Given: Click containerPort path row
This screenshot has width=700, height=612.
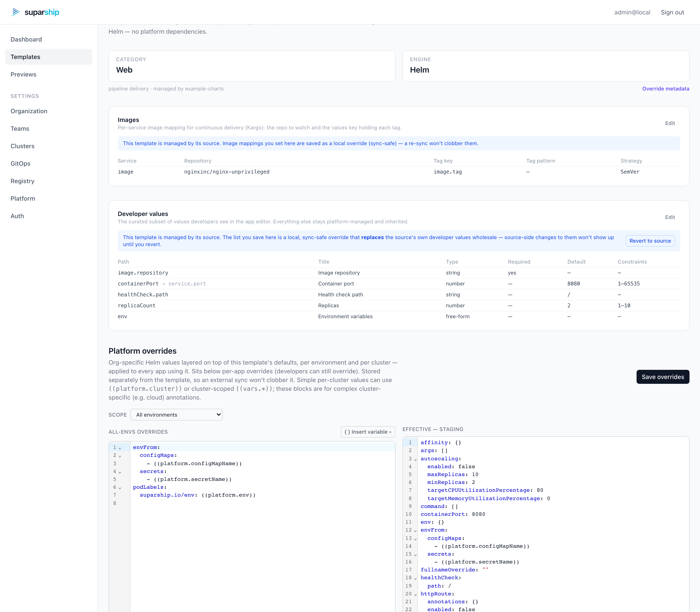Looking at the screenshot, I should pyautogui.click(x=399, y=283).
